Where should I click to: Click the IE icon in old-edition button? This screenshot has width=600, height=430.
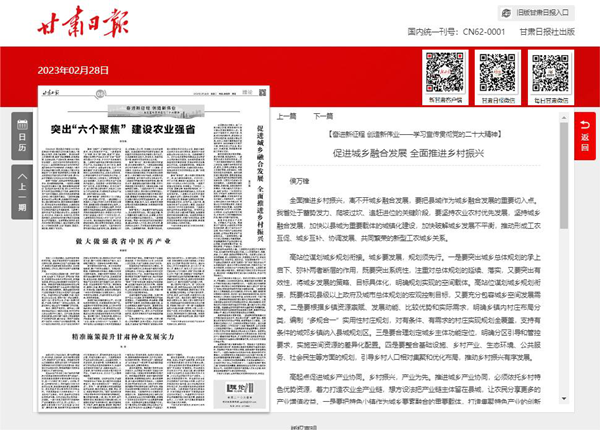tap(506, 13)
